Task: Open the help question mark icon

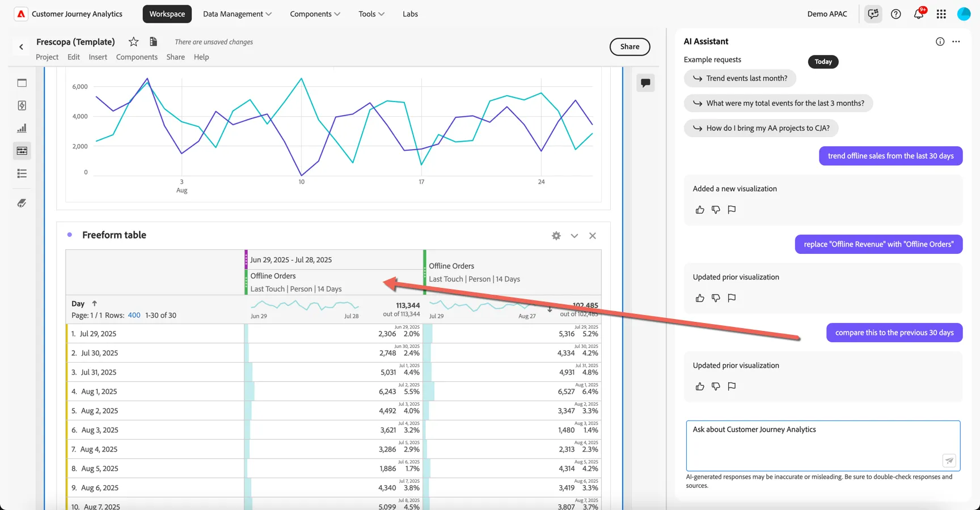Action: click(x=895, y=14)
